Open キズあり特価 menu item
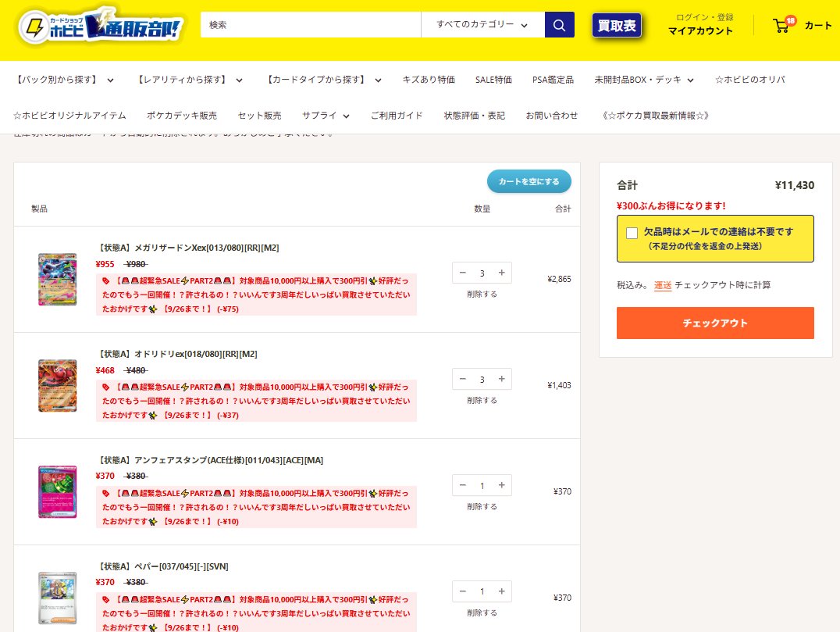 coord(429,80)
